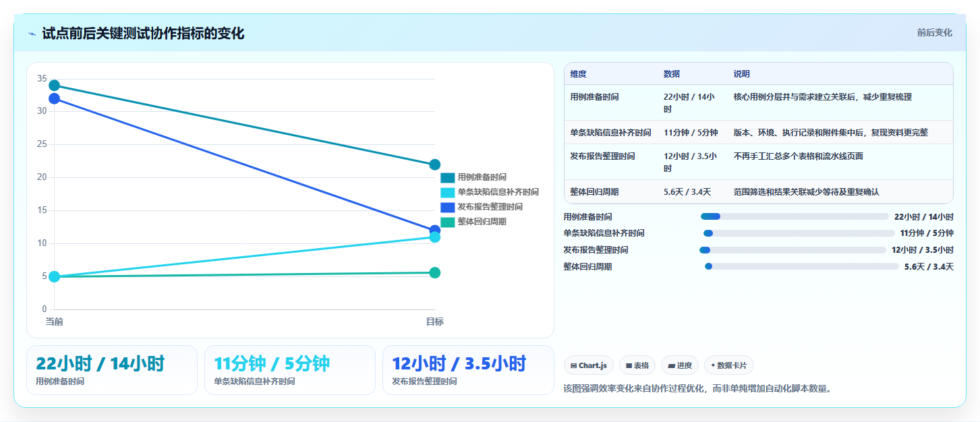This screenshot has width=980, height=422.
Task: Click the sparkle icon in 数据卡片 chip
Action: click(713, 365)
